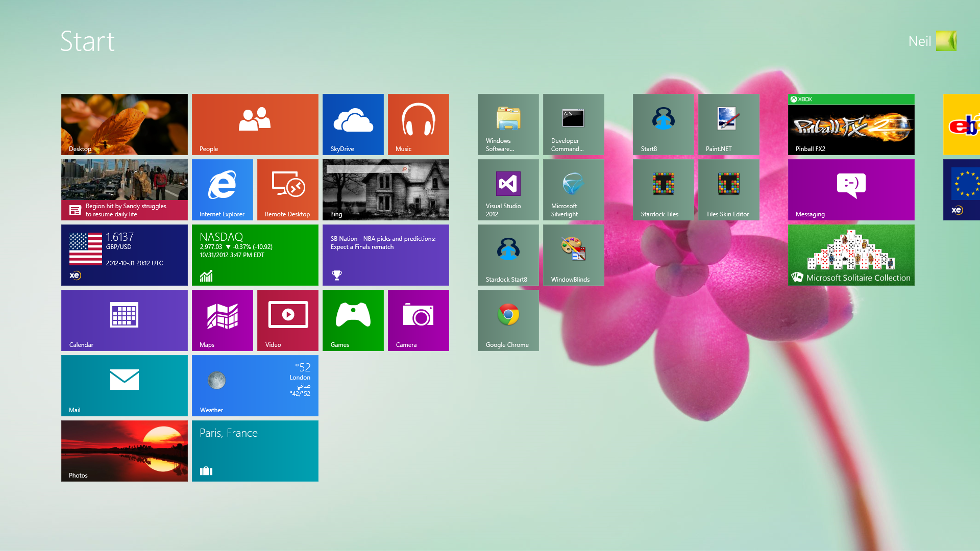Screen dimensions: 980x551
Task: Open Visual Studio 2012 tile
Action: click(x=508, y=189)
